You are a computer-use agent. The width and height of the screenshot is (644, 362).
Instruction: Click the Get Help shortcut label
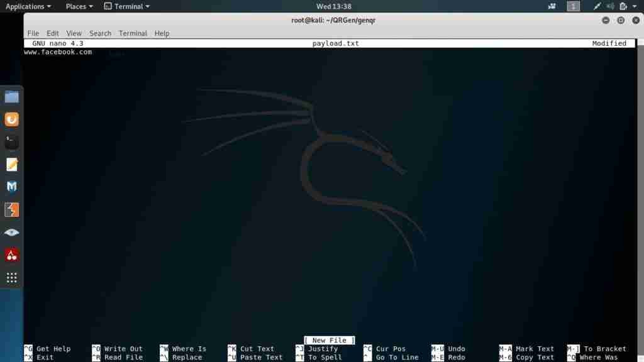53,348
